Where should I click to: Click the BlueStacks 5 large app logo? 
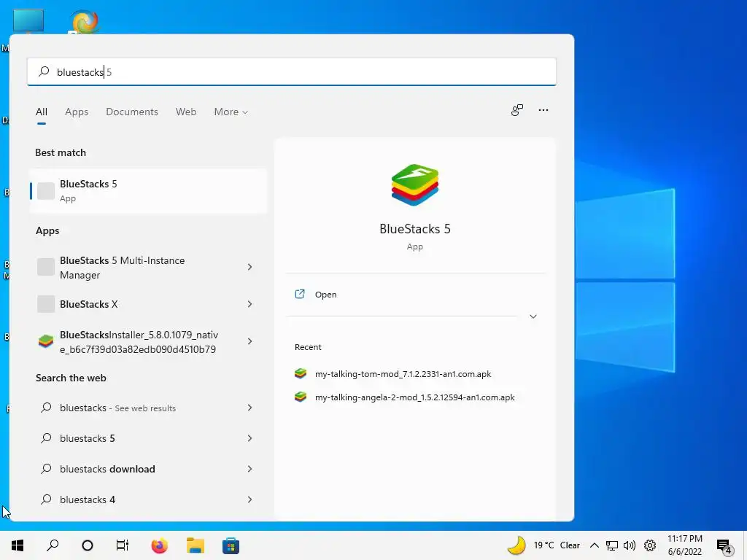pyautogui.click(x=414, y=184)
